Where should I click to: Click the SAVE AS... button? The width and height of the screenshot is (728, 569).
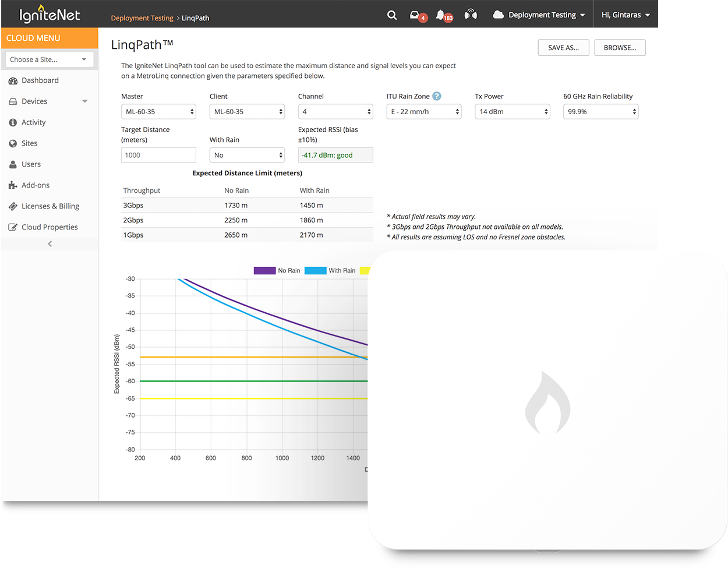click(x=564, y=48)
